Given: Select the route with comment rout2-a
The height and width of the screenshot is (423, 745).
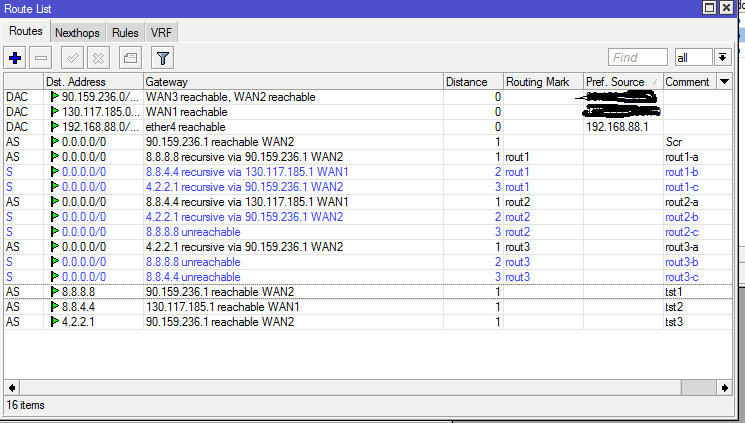Looking at the screenshot, I should (x=368, y=202).
